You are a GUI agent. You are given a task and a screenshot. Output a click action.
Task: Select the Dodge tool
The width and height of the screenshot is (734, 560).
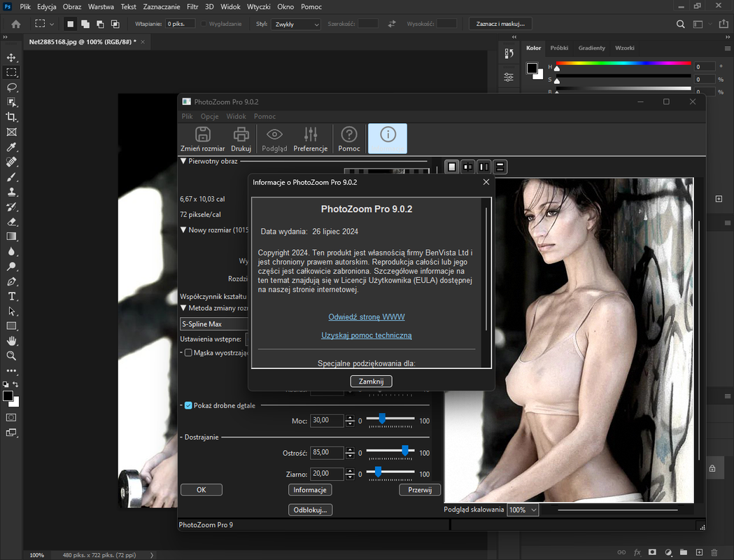pos(11,267)
